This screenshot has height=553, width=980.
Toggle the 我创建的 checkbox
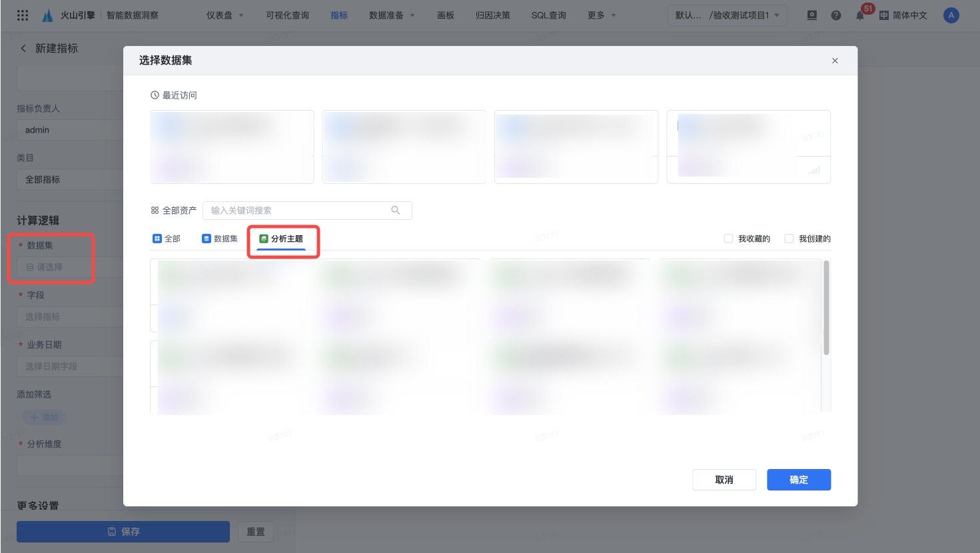coord(789,239)
